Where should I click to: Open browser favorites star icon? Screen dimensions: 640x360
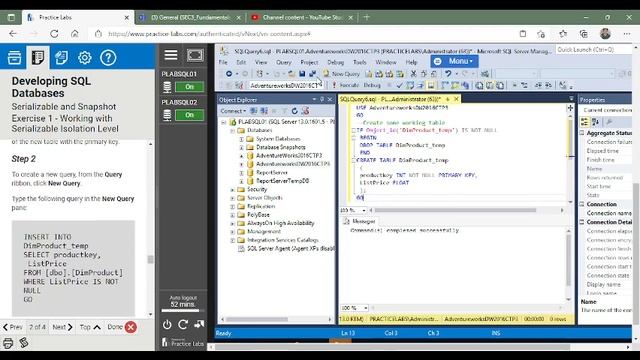click(x=563, y=34)
